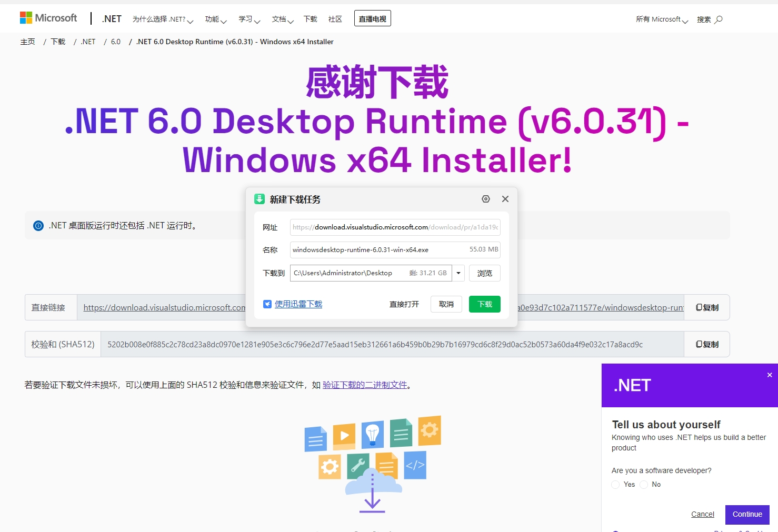Screen dimensions: 778x532
Task: Copy the SHA512 checksum with 复制 button
Action: (707, 344)
